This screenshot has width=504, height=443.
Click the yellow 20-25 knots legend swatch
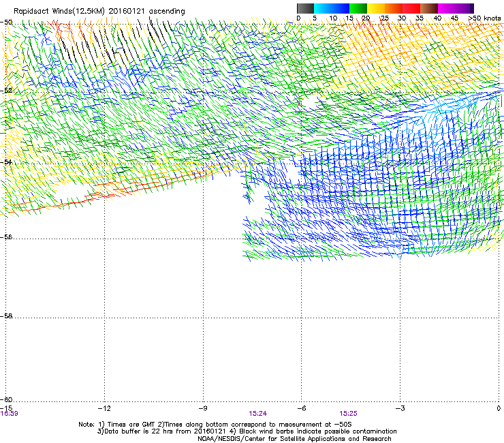tap(376, 8)
